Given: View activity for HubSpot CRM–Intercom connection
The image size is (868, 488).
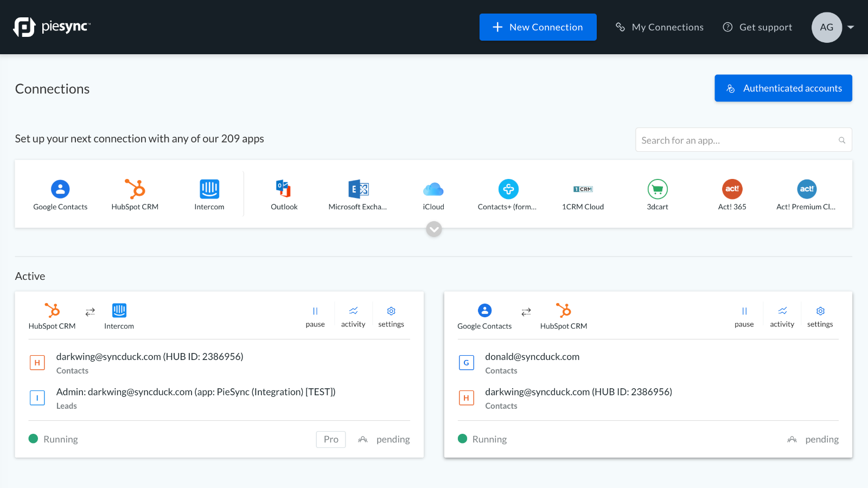Looking at the screenshot, I should (x=353, y=316).
